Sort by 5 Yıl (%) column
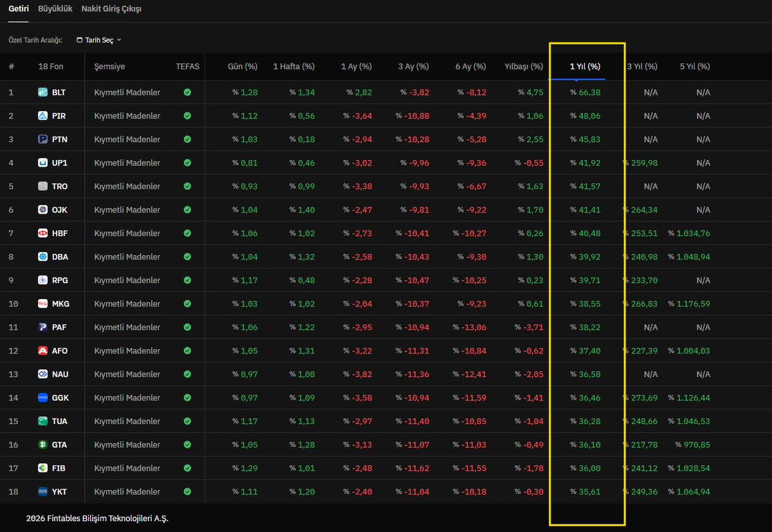Viewport: 772px width, 532px height. [x=695, y=66]
